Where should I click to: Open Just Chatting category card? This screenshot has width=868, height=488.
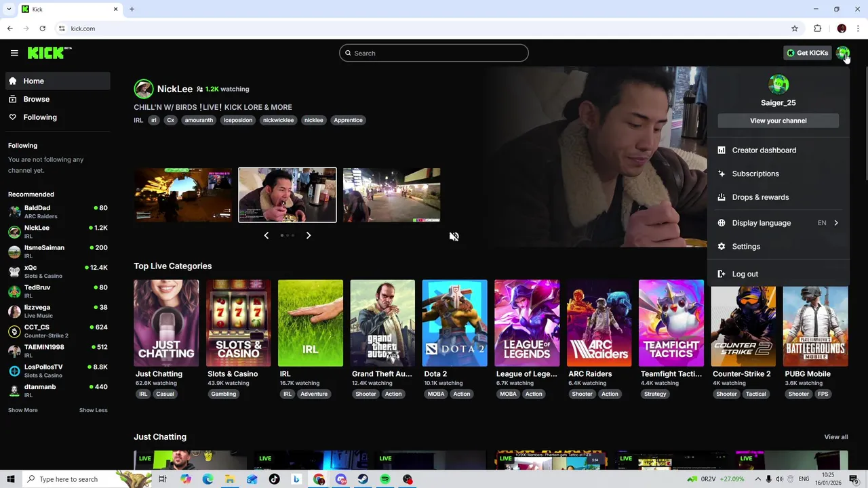(166, 323)
